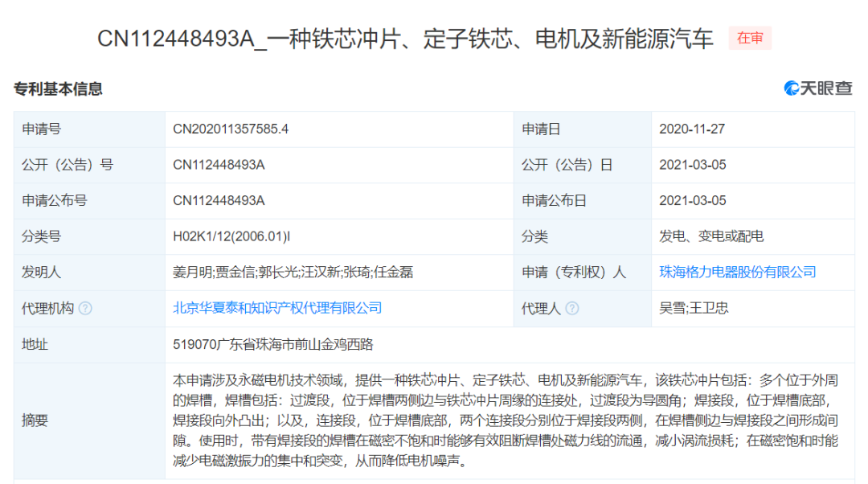The image size is (868, 484).
Task: Click the 申请公布日 label cell
Action: 583,200
